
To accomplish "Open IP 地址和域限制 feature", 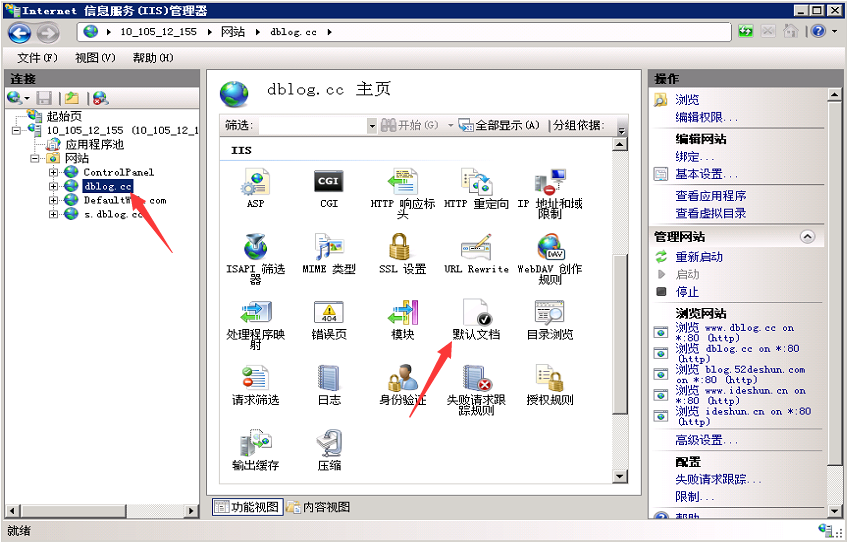I will pyautogui.click(x=550, y=192).
